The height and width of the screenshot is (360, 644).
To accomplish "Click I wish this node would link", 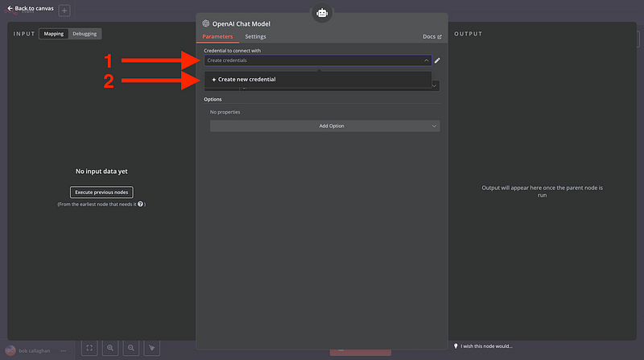I will [485, 346].
